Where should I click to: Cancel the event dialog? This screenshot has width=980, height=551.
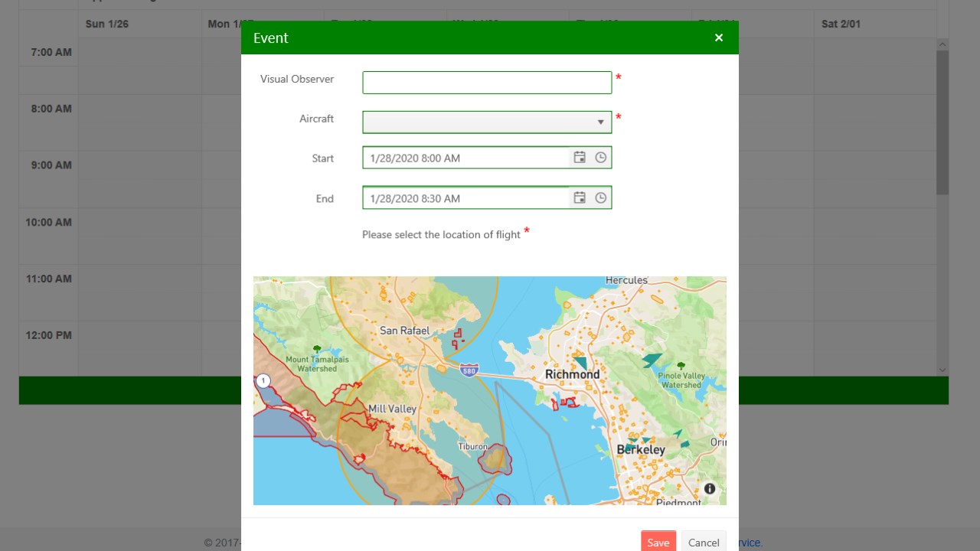pyautogui.click(x=704, y=542)
